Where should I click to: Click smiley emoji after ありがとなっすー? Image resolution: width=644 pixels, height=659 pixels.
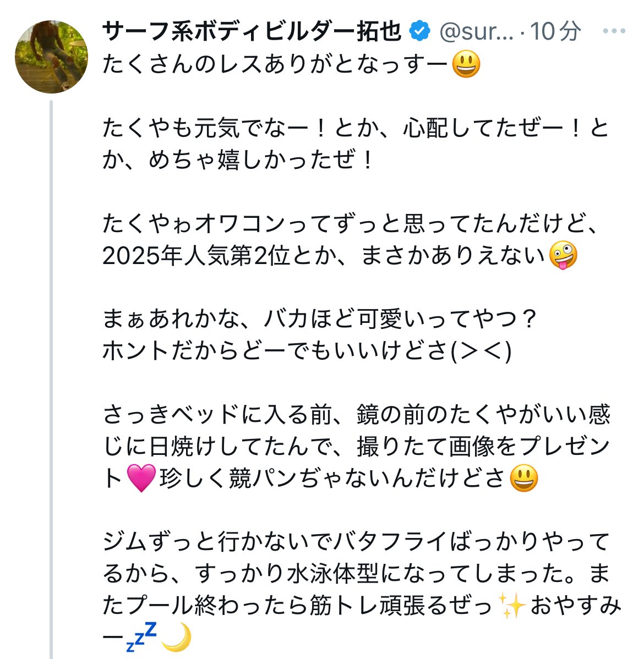(x=466, y=65)
